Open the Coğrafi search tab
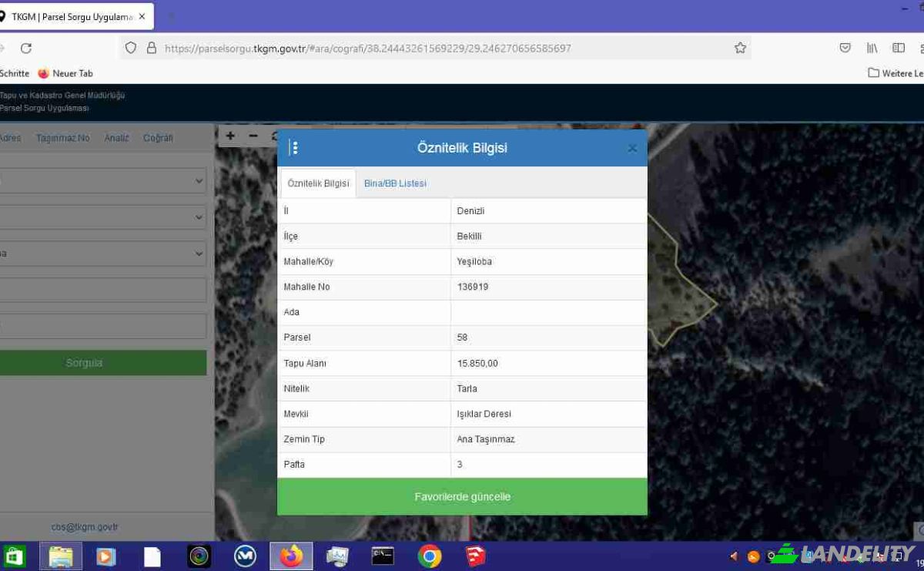The height and width of the screenshot is (571, 924). coord(158,138)
